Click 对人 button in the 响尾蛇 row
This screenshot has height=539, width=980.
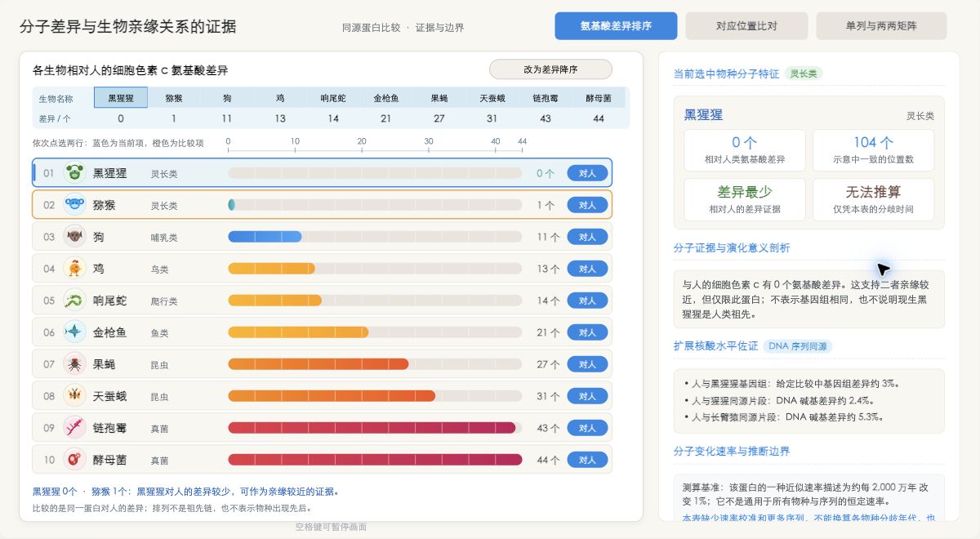click(587, 301)
